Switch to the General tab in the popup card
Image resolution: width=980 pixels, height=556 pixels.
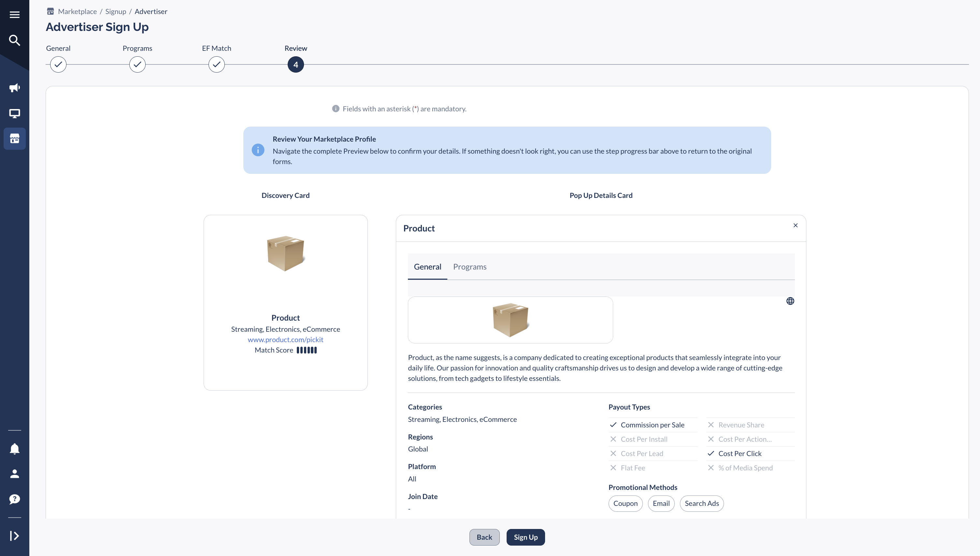click(x=427, y=267)
